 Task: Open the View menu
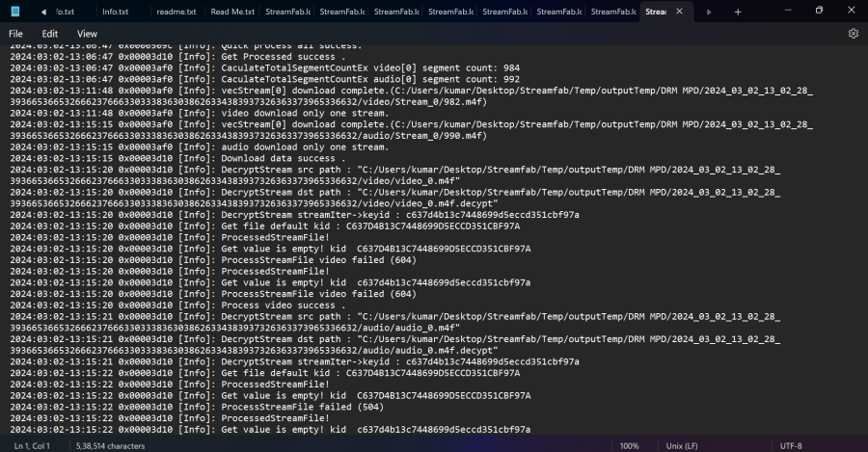[x=87, y=34]
